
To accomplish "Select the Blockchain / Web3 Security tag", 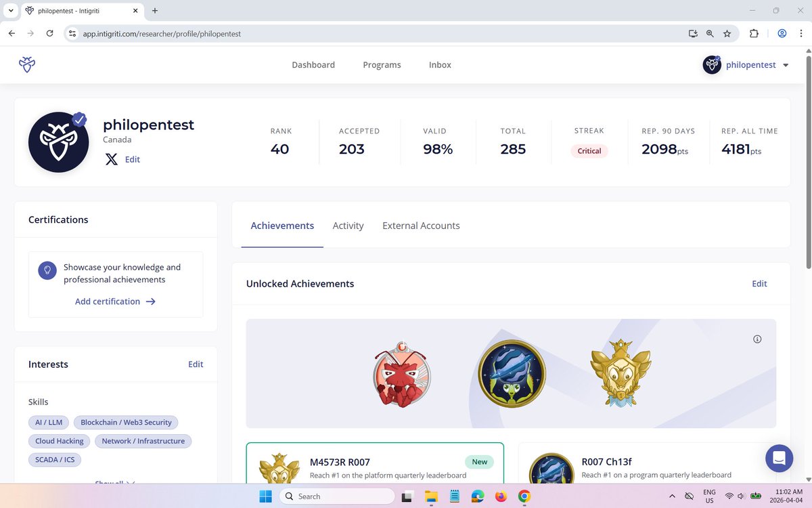I will tap(126, 422).
